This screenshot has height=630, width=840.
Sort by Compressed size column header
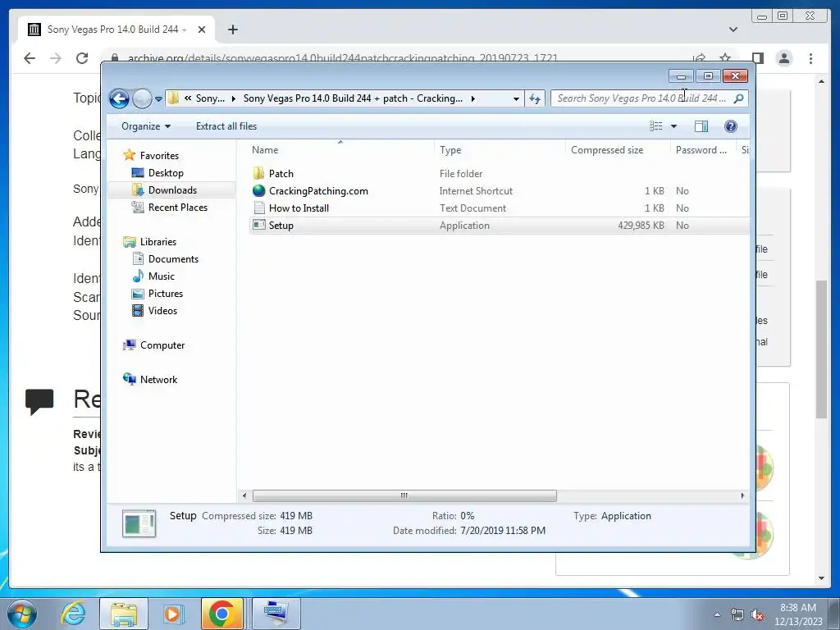click(x=618, y=151)
